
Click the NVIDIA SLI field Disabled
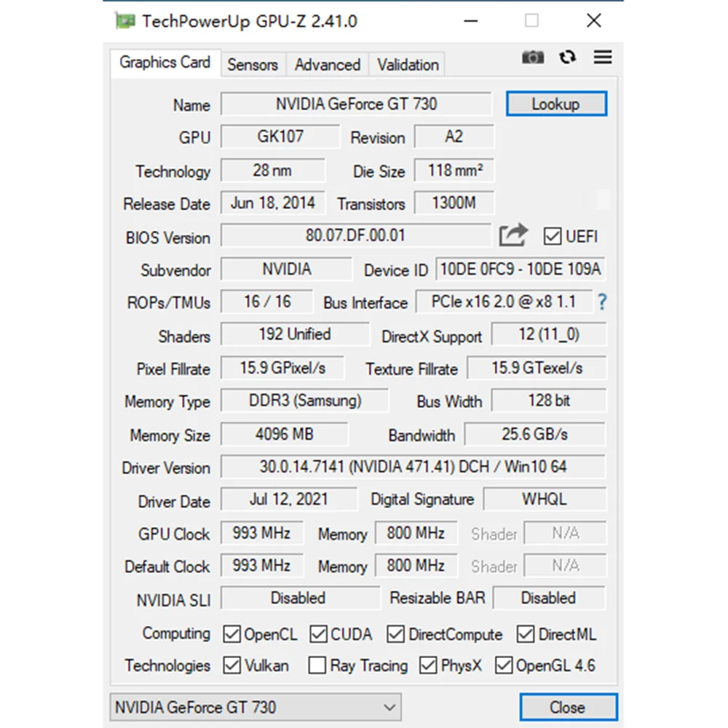tap(299, 598)
